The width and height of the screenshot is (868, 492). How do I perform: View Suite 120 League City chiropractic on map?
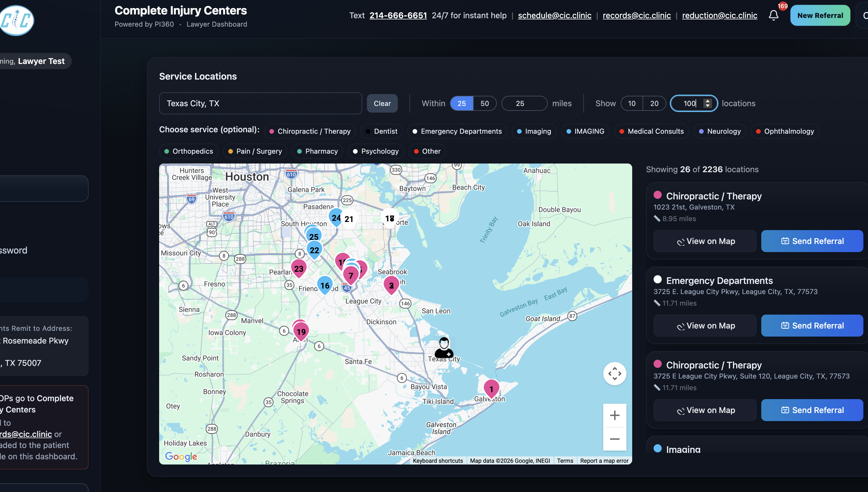pyautogui.click(x=705, y=410)
